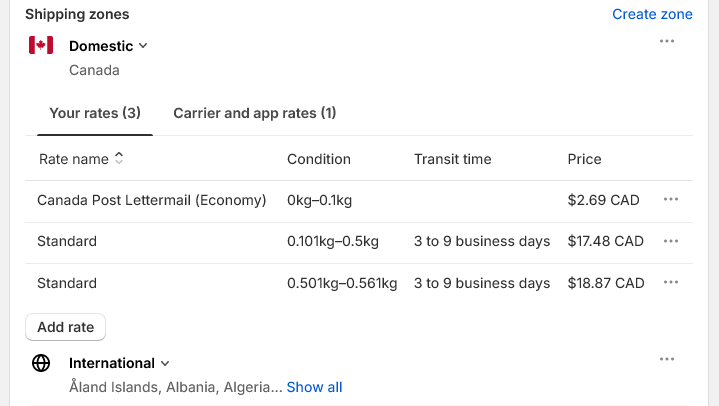Select the Canada Post Lettermail (Economy) rate row
The image size is (719, 406).
[x=151, y=200]
